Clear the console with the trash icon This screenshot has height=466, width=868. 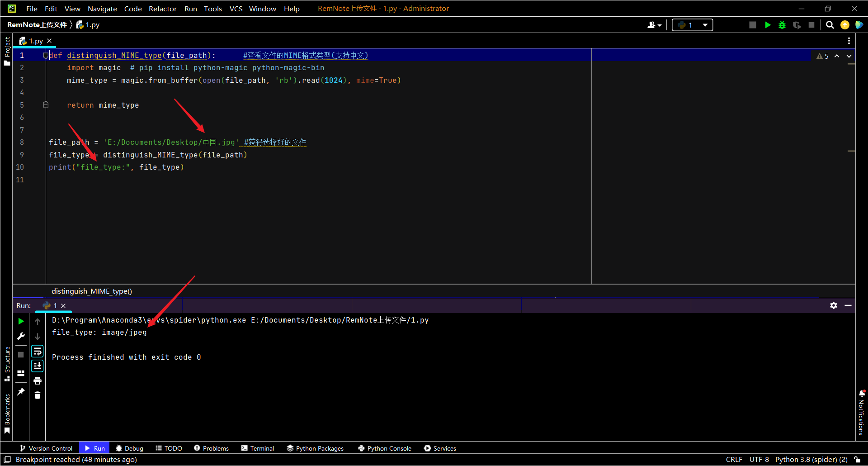(x=38, y=395)
